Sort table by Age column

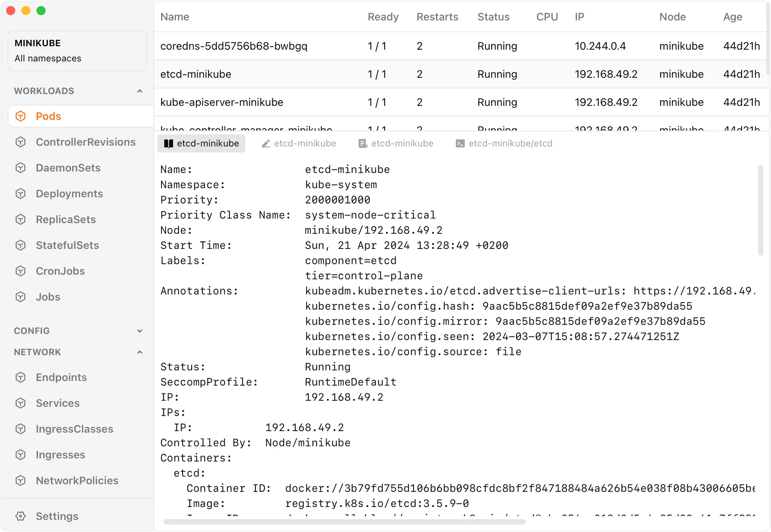732,17
